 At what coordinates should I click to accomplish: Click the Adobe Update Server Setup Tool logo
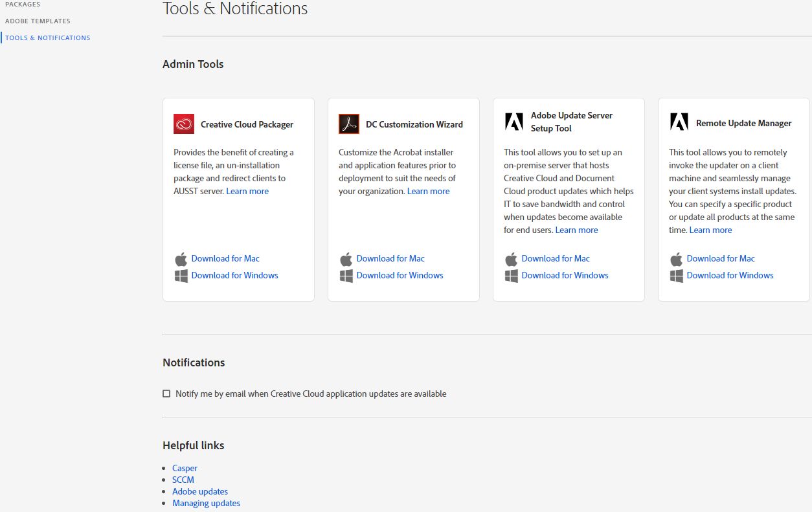[514, 122]
